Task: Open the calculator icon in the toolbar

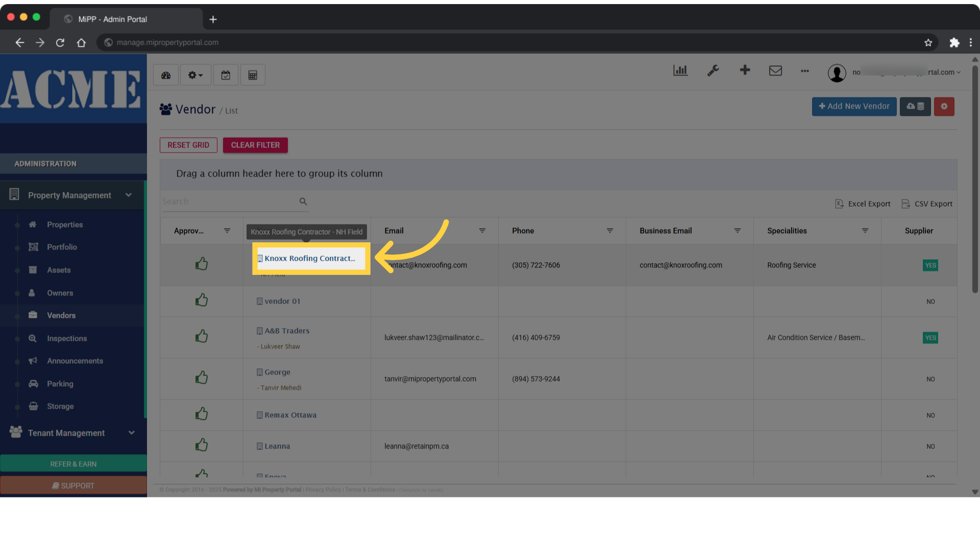Action: point(253,74)
